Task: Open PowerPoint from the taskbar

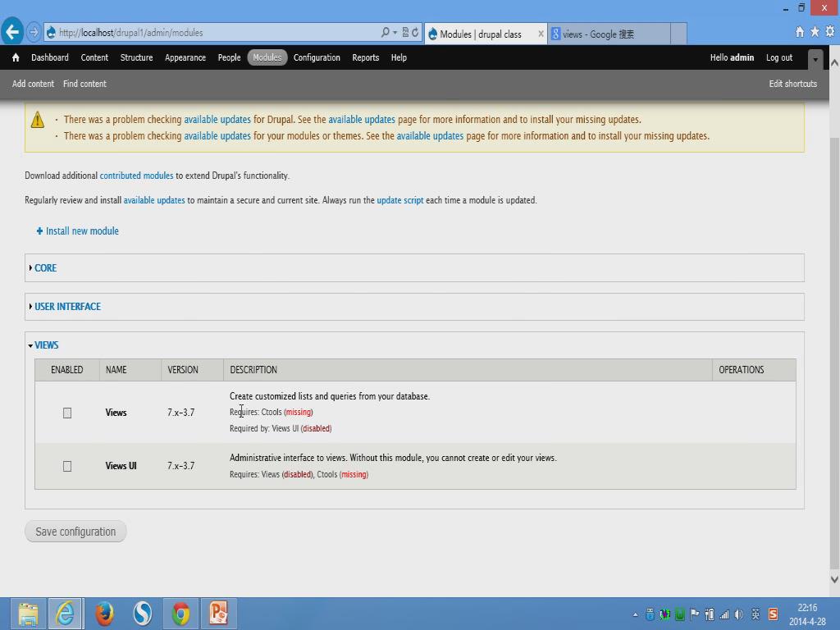Action: pyautogui.click(x=218, y=614)
